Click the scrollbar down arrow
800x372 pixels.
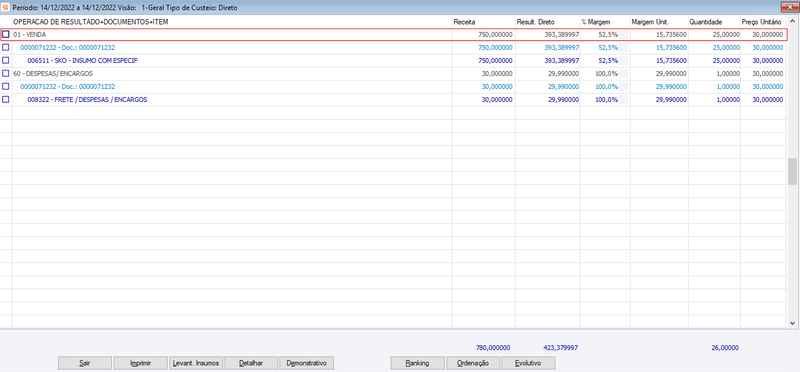click(792, 323)
